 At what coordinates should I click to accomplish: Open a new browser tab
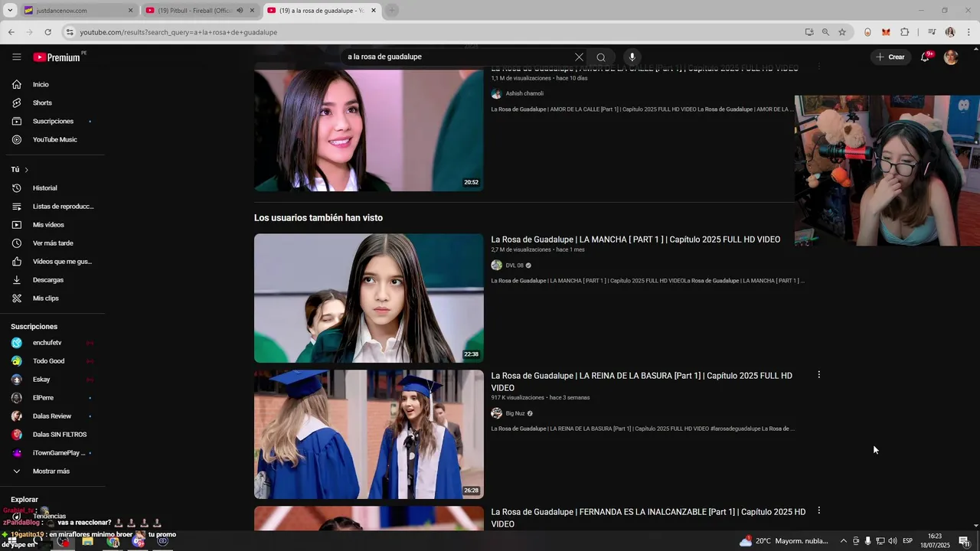(391, 11)
